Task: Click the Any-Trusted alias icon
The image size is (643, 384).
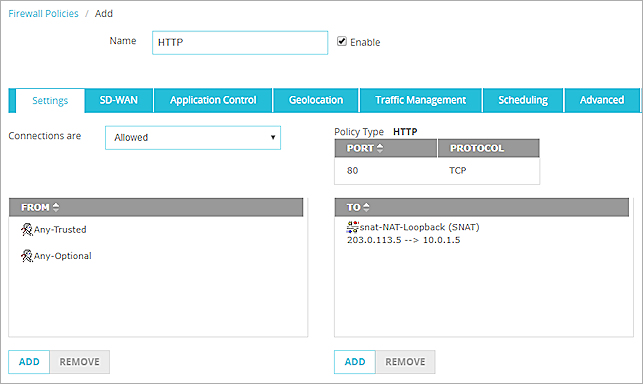Action: [27, 229]
